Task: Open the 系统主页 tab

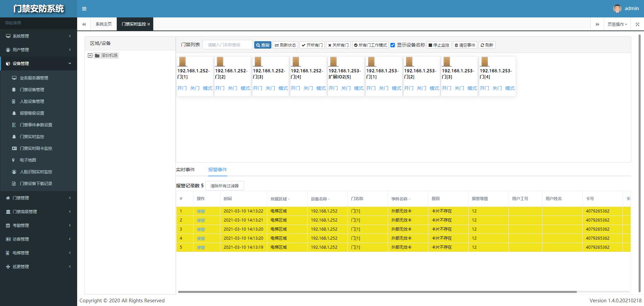Action: [x=103, y=24]
